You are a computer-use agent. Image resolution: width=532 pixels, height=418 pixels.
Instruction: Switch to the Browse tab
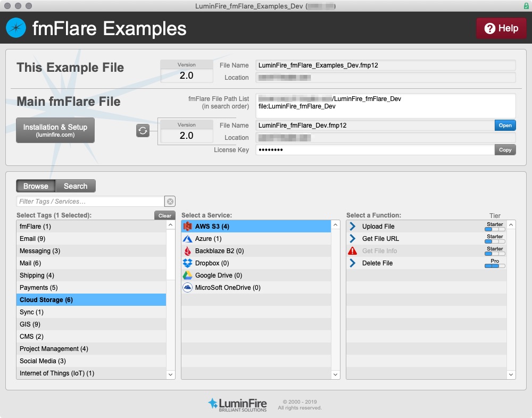tap(36, 186)
